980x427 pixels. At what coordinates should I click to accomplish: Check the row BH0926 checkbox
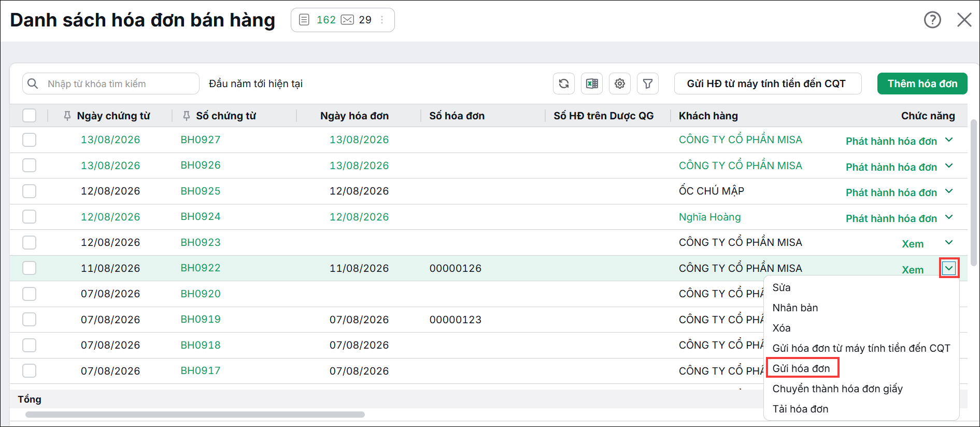coord(30,166)
